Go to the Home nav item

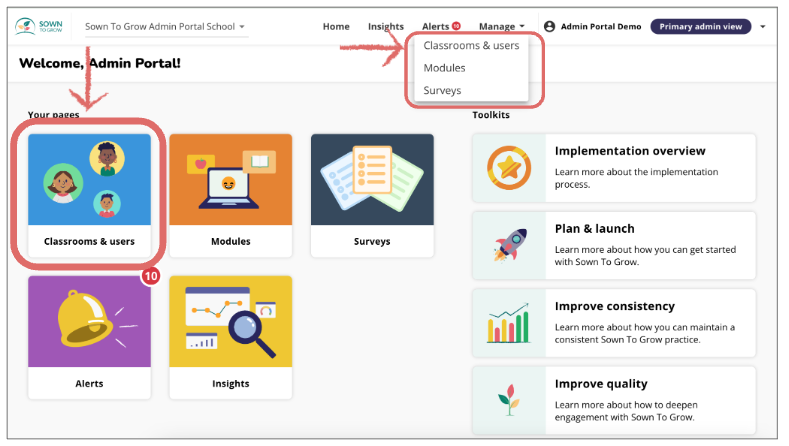pos(336,27)
